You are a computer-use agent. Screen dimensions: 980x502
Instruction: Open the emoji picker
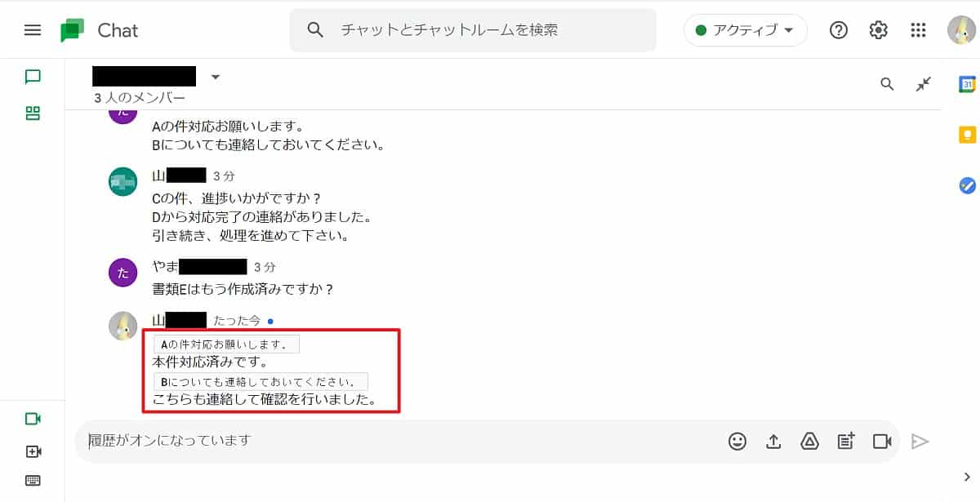737,441
